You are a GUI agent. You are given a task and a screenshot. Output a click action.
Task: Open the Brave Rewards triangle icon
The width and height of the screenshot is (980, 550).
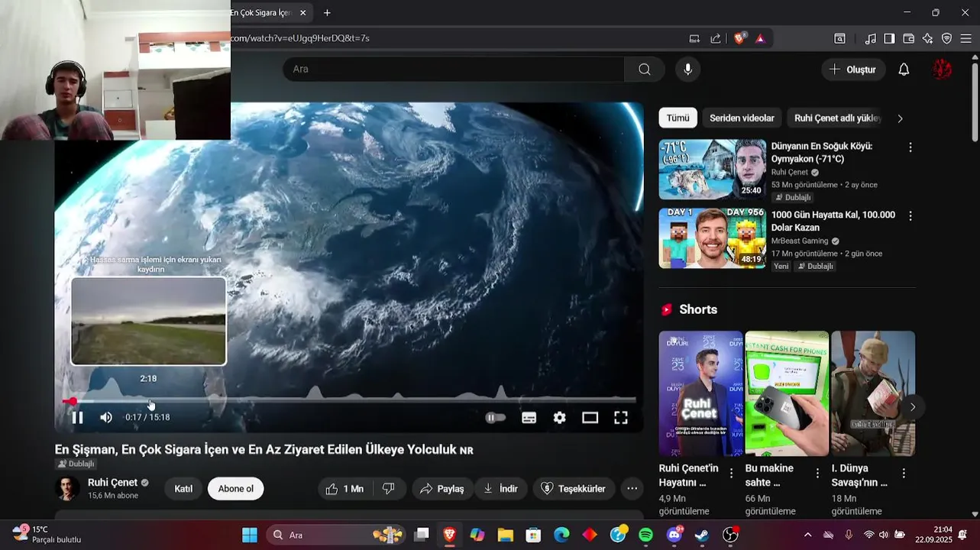point(761,38)
